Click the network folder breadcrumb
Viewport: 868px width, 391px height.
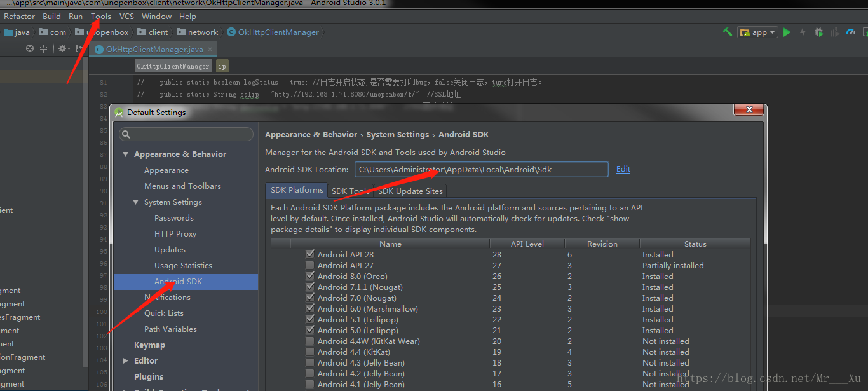click(x=198, y=32)
